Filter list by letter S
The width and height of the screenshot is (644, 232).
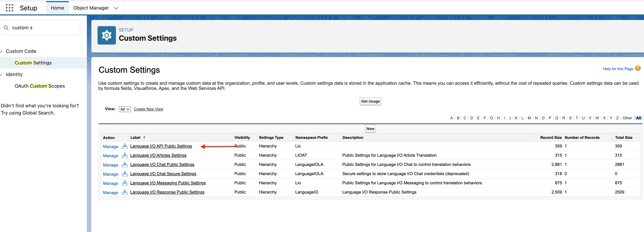tap(570, 118)
